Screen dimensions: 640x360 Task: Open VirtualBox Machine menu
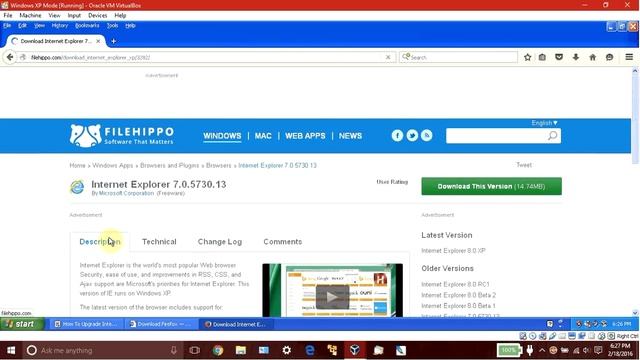pos(30,16)
